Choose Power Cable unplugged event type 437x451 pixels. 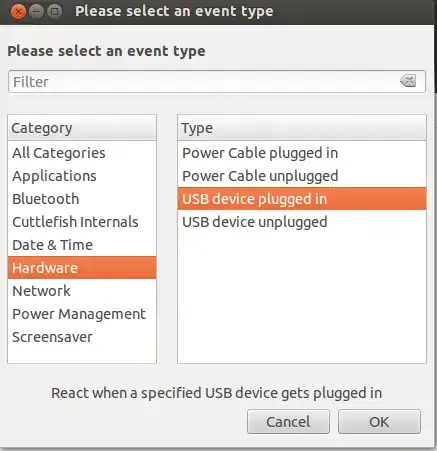click(x=302, y=176)
